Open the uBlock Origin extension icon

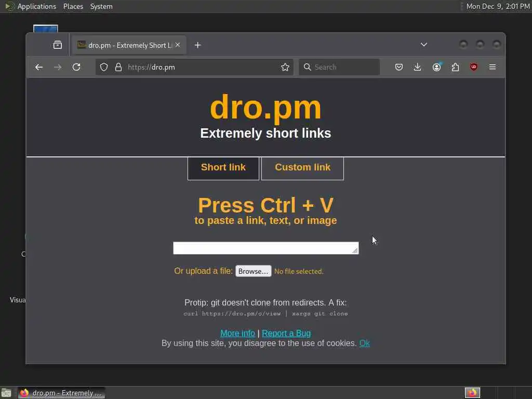point(474,67)
